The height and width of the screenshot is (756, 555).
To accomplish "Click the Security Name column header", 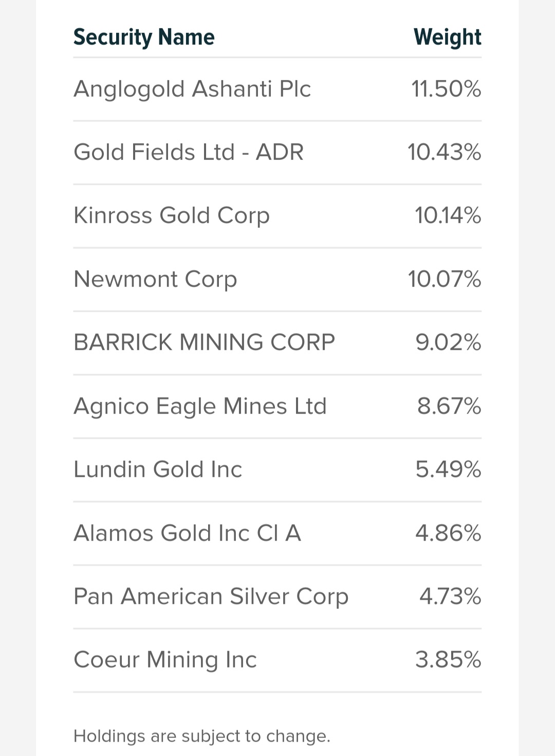I will (144, 37).
